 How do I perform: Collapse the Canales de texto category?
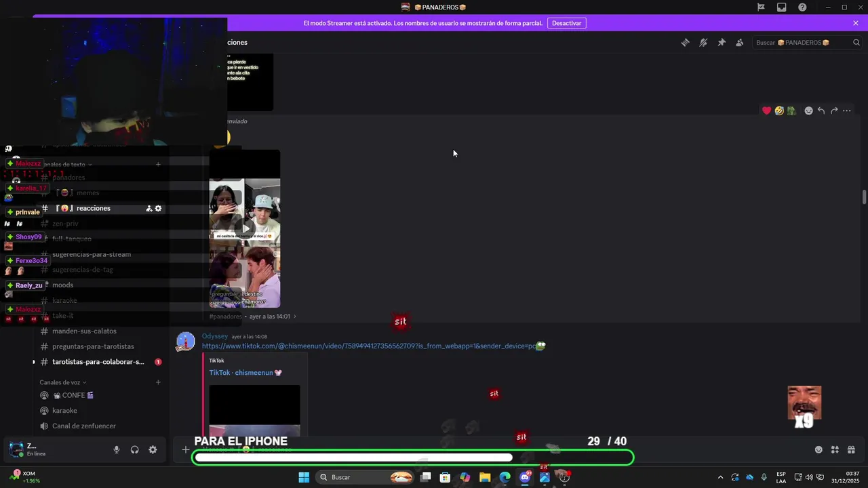click(66, 164)
